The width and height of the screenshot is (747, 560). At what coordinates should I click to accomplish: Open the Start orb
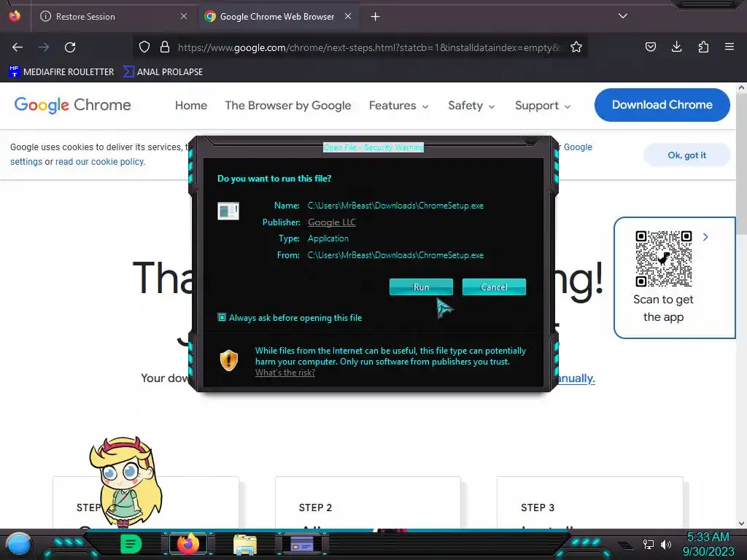tap(18, 544)
